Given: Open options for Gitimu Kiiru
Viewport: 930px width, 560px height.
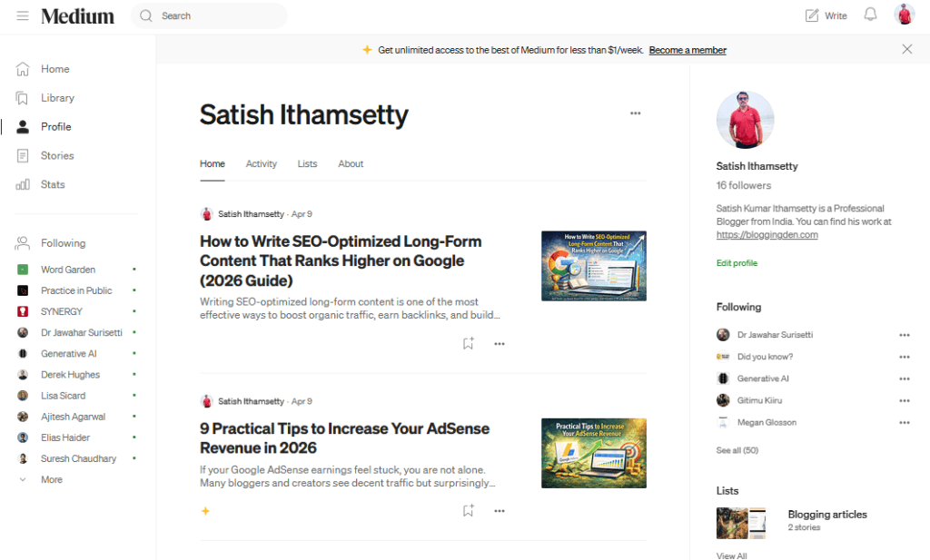Looking at the screenshot, I should [x=904, y=400].
